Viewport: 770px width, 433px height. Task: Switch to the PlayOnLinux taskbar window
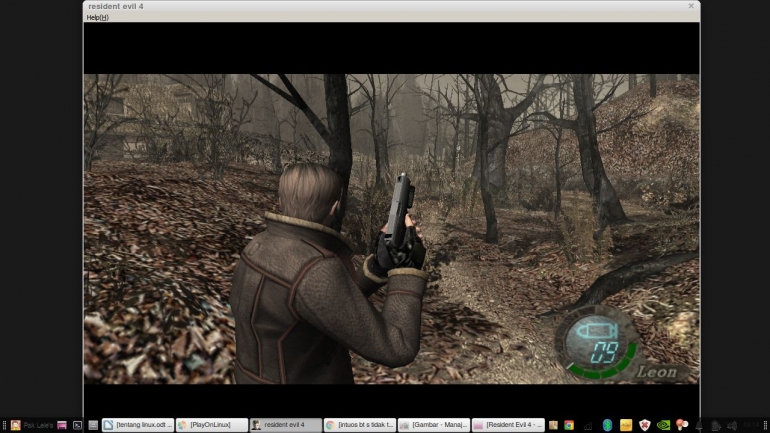tap(212, 425)
